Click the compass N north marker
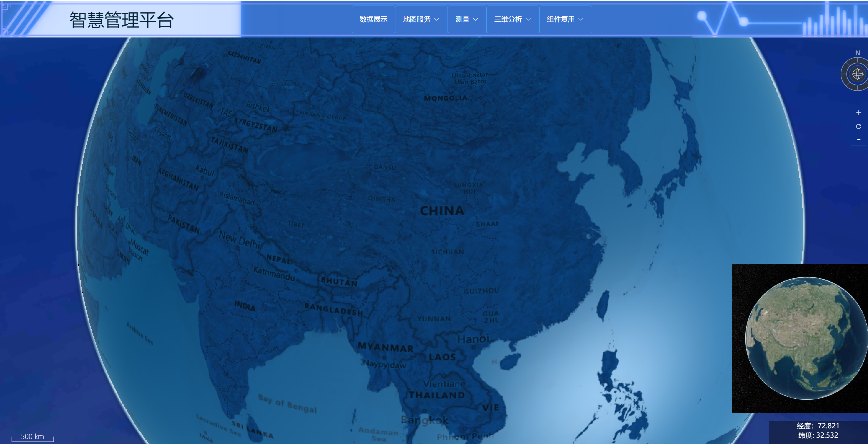The width and height of the screenshot is (868, 444). pyautogui.click(x=858, y=53)
